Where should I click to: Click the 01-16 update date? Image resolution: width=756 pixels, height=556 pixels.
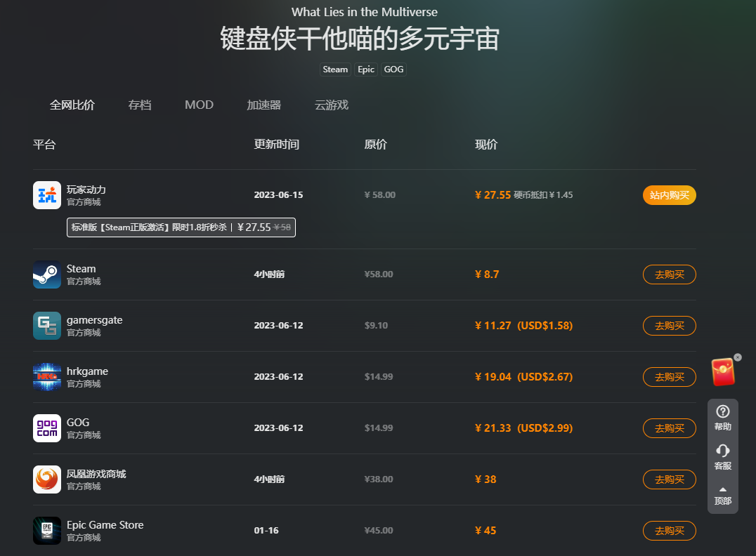coord(266,531)
